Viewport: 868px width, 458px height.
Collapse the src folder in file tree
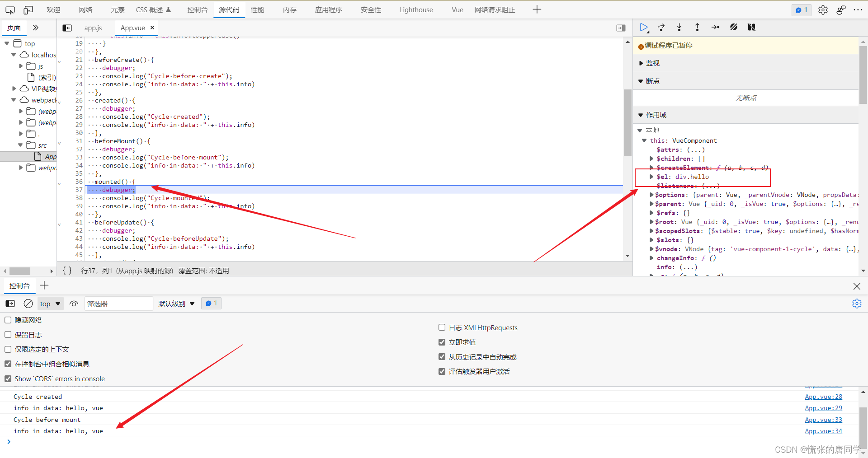pos(20,145)
